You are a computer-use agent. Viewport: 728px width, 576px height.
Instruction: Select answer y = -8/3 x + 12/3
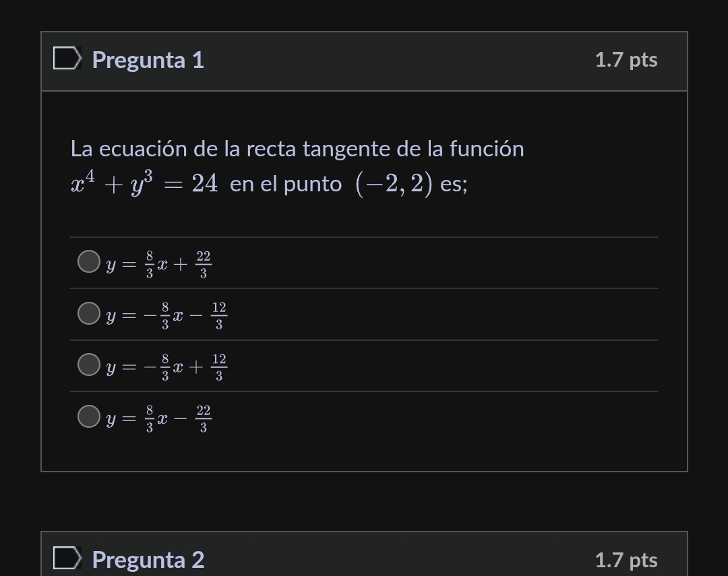88,366
